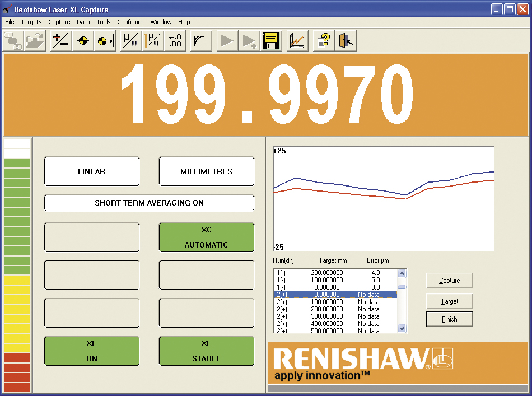Image resolution: width=532 pixels, height=396 pixels.
Task: Save data using the floppy disk icon
Action: pyautogui.click(x=271, y=41)
